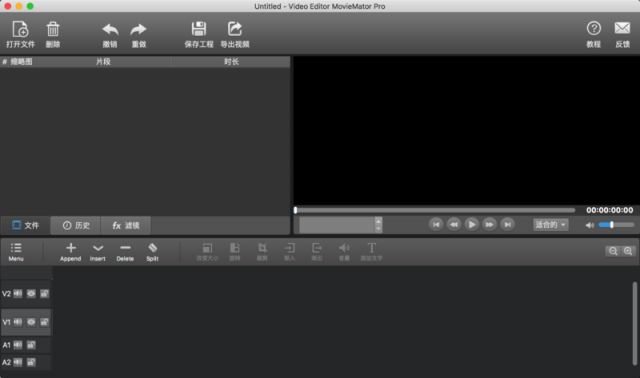This screenshot has width=640, height=378.
Task: Play the preview video
Action: coord(471,225)
